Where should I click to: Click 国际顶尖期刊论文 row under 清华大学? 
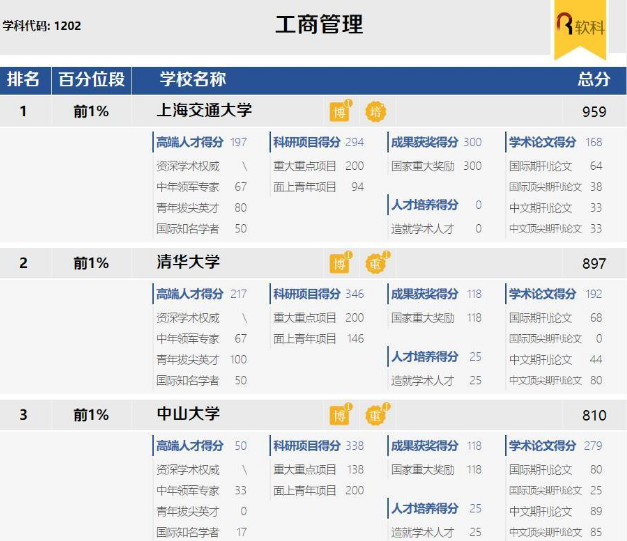556,339
